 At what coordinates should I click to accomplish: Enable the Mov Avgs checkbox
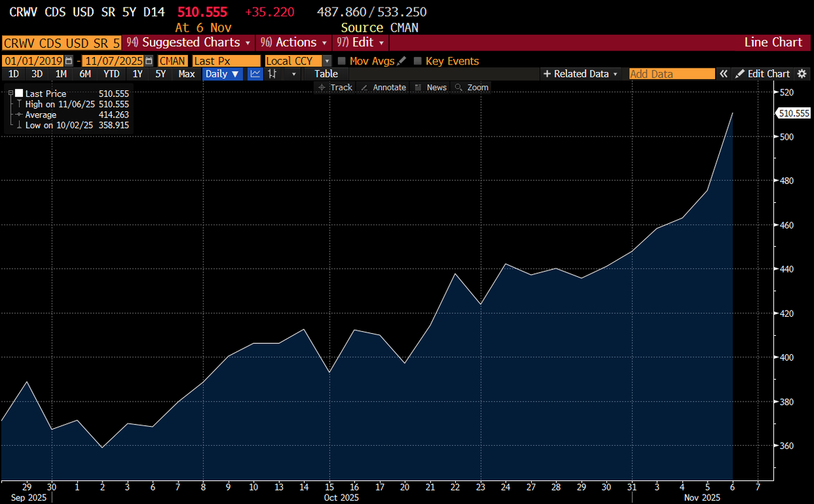343,60
